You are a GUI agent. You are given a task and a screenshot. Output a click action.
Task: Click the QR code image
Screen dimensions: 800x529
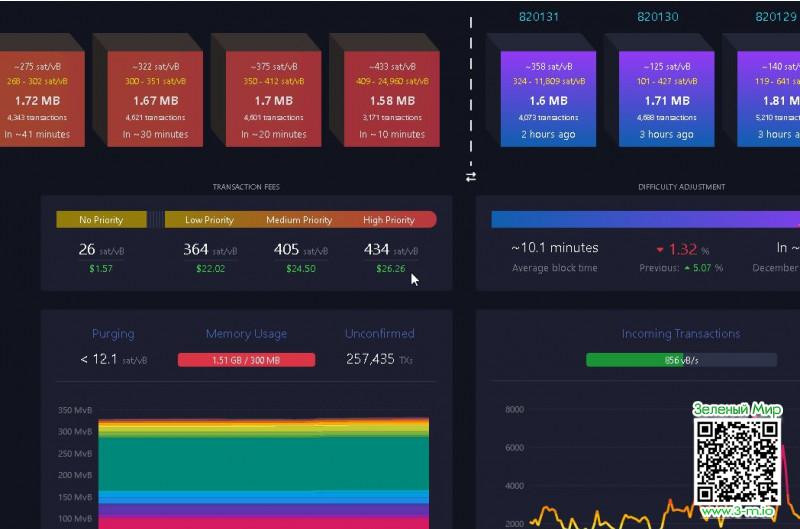(x=738, y=461)
